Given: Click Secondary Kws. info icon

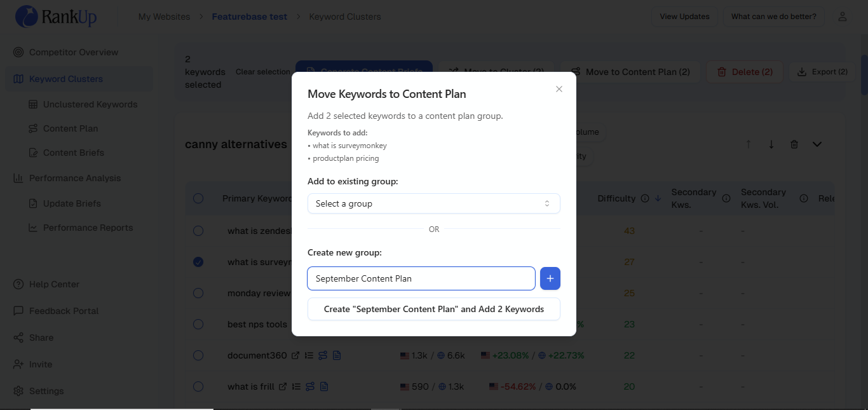Looking at the screenshot, I should pos(726,198).
